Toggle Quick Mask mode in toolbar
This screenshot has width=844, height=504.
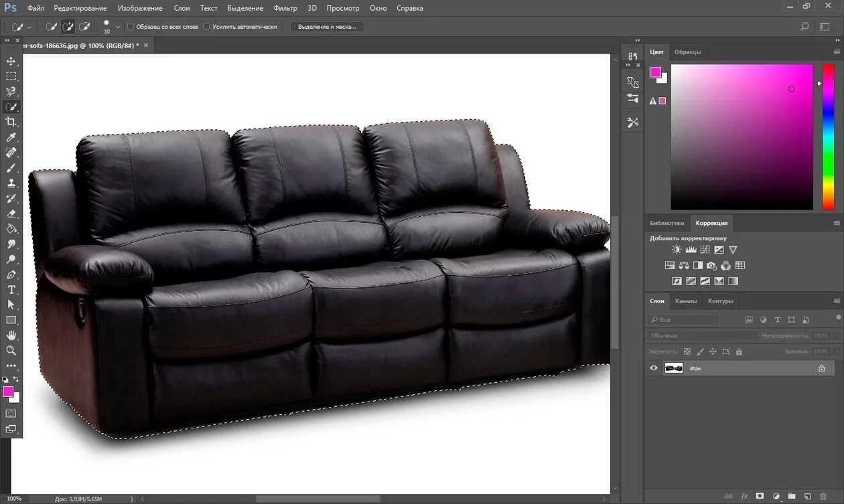(x=11, y=414)
